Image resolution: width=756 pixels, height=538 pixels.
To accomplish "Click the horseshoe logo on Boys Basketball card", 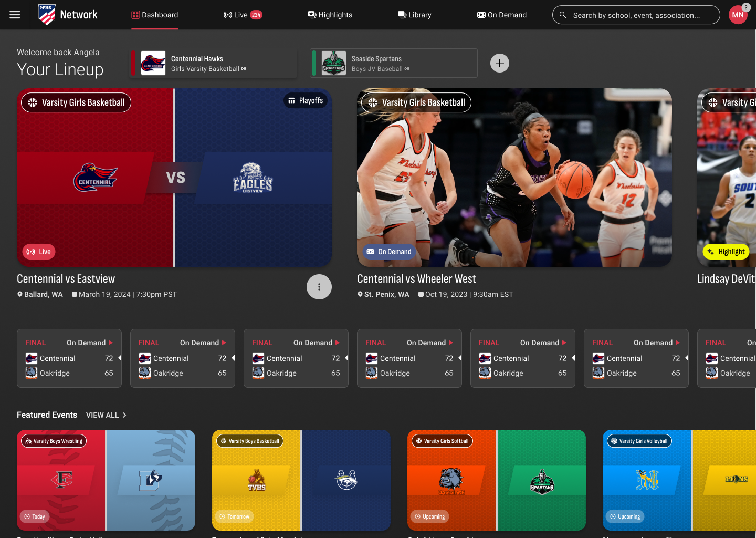I will pos(346,480).
